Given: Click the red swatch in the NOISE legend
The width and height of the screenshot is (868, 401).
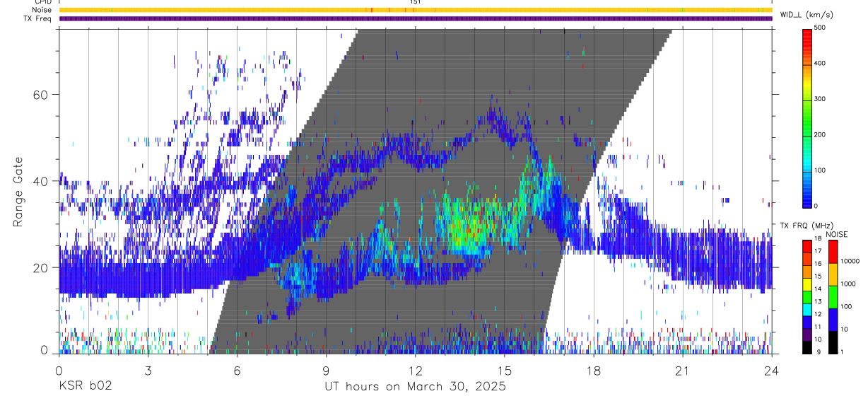Looking at the screenshot, I should point(834,252).
